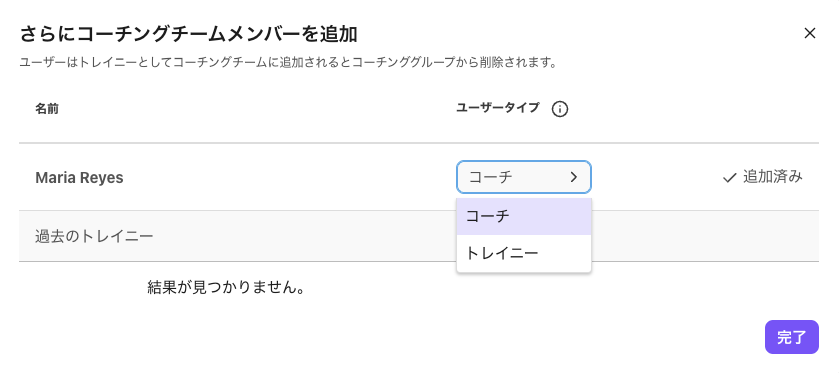Open the user type dropdown for Maria Reyes

(524, 177)
